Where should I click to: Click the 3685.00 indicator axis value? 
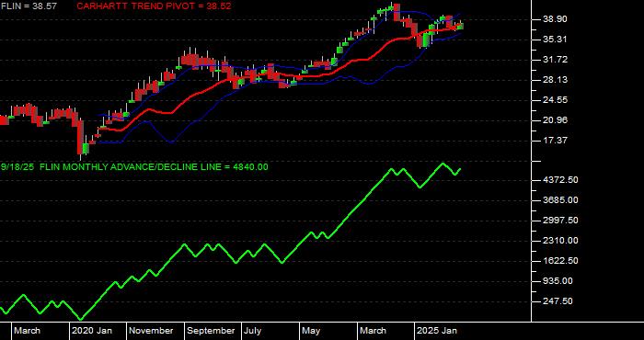tap(561, 200)
